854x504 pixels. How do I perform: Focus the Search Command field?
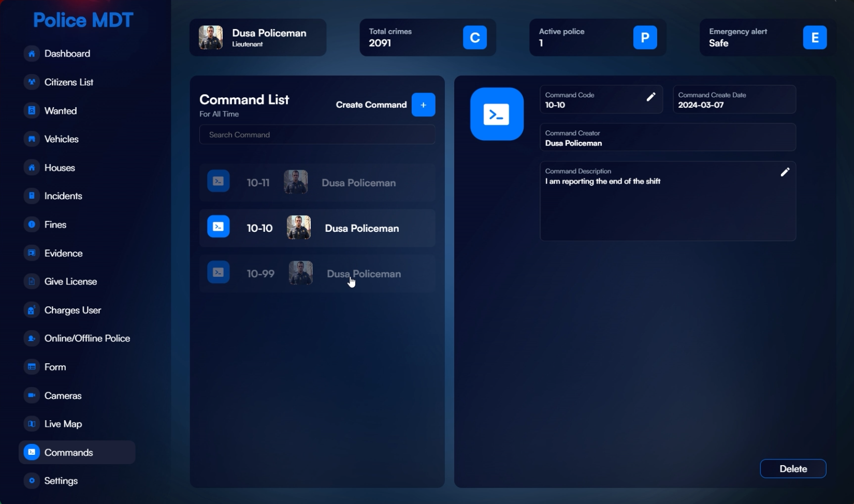coord(317,135)
